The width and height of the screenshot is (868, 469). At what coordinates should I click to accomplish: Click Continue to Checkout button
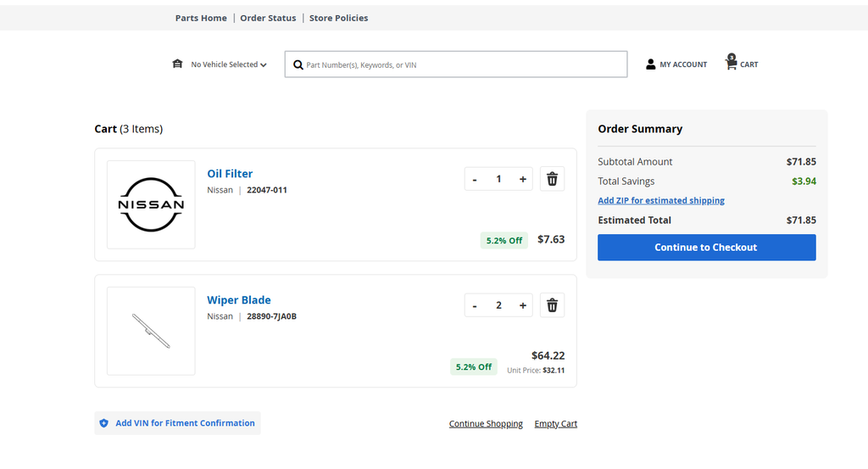point(706,248)
